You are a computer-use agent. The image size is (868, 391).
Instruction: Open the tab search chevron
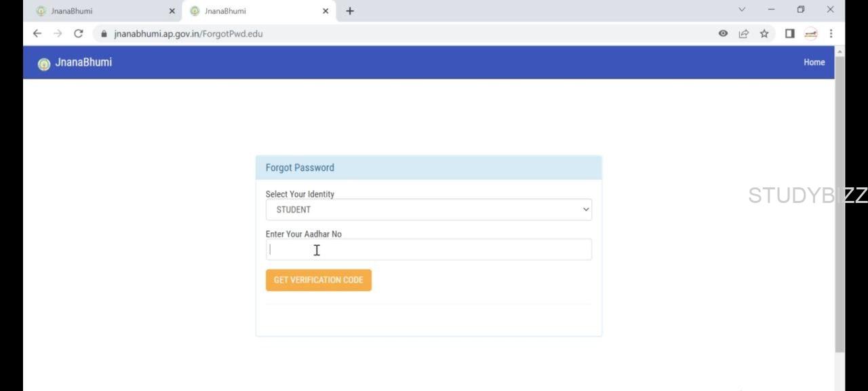(742, 10)
